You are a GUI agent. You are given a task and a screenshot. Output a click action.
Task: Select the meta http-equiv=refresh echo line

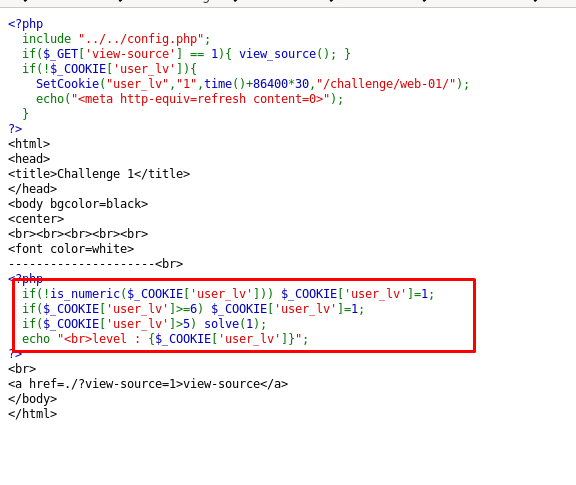(x=190, y=99)
